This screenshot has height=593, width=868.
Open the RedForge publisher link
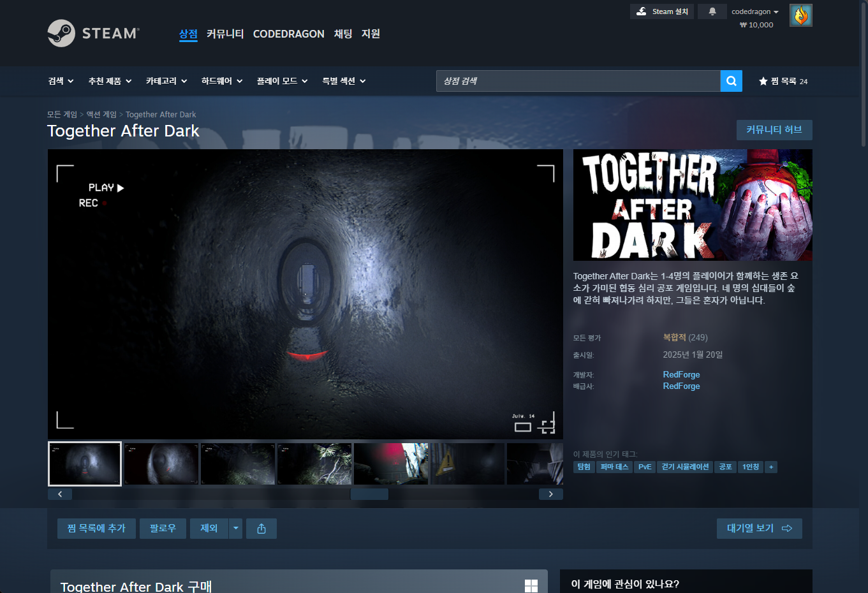pos(681,386)
